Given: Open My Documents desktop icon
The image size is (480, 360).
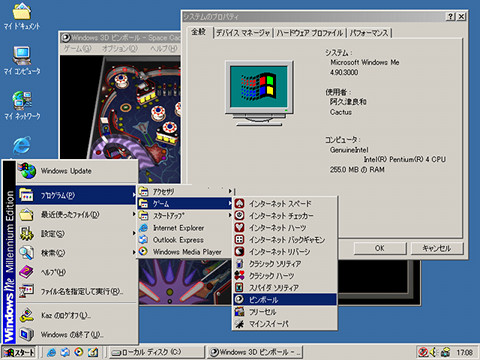Looking at the screenshot, I should (x=22, y=16).
